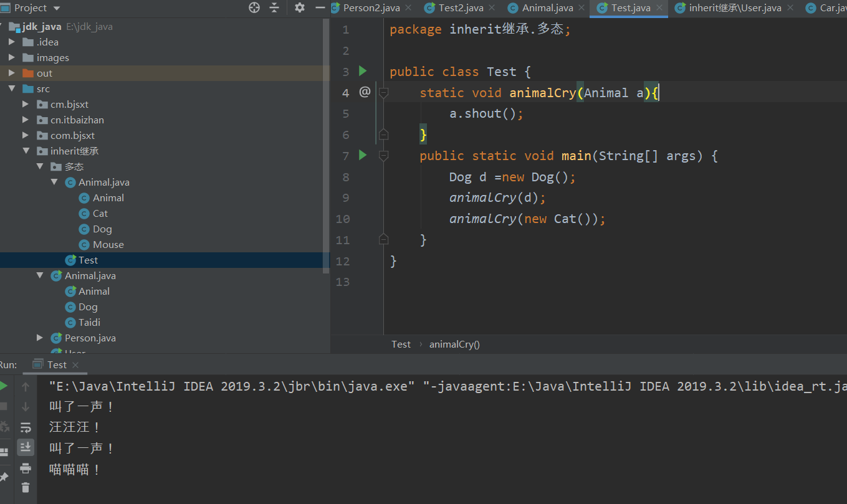Run main method via gutter arrow on line 7

coord(363,155)
